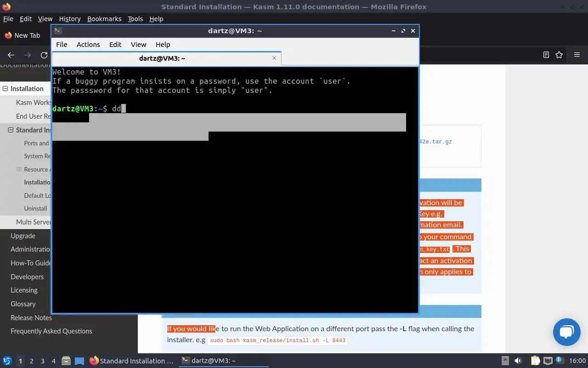Viewport: 588px width, 368px height.
Task: Open the Developers section
Action: (x=27, y=277)
